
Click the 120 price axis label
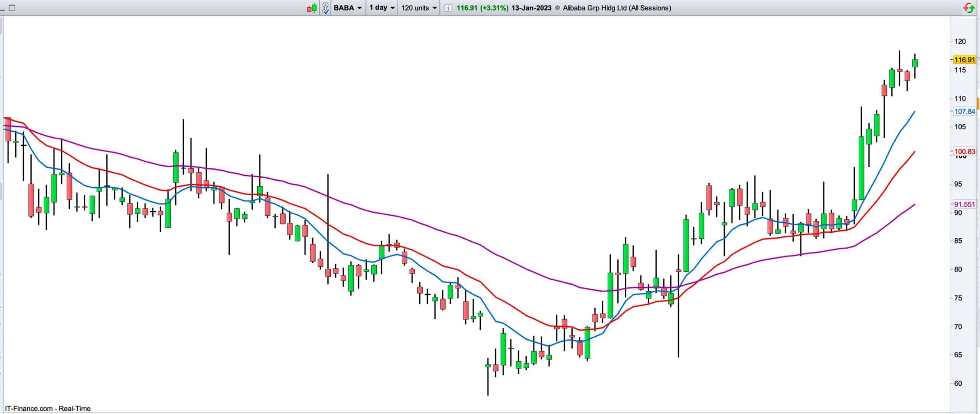click(x=960, y=41)
